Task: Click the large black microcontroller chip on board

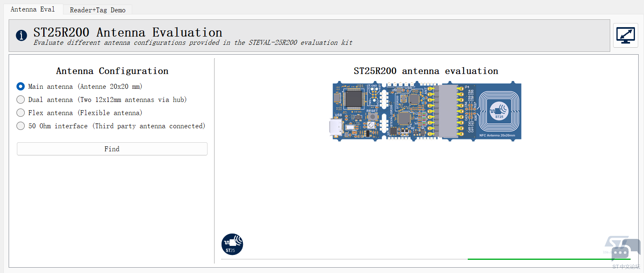Action: (353, 99)
